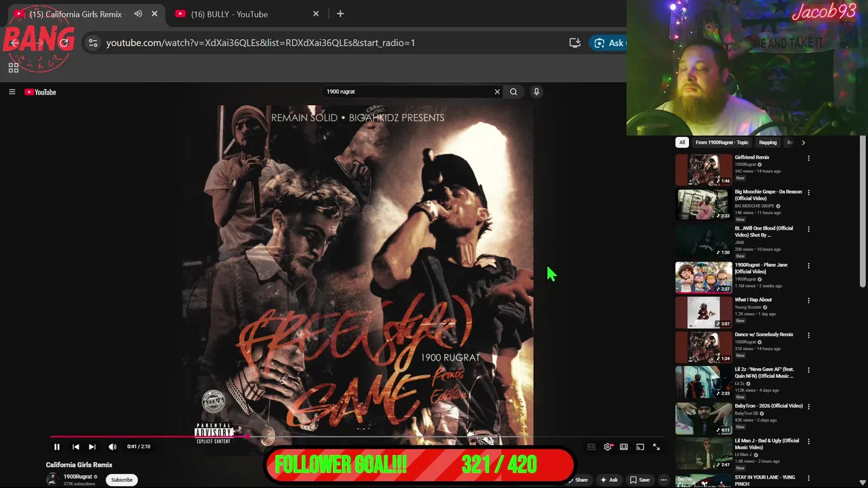Open Ask Google Lens button
Image resolution: width=868 pixels, height=488 pixels.
[x=608, y=43]
